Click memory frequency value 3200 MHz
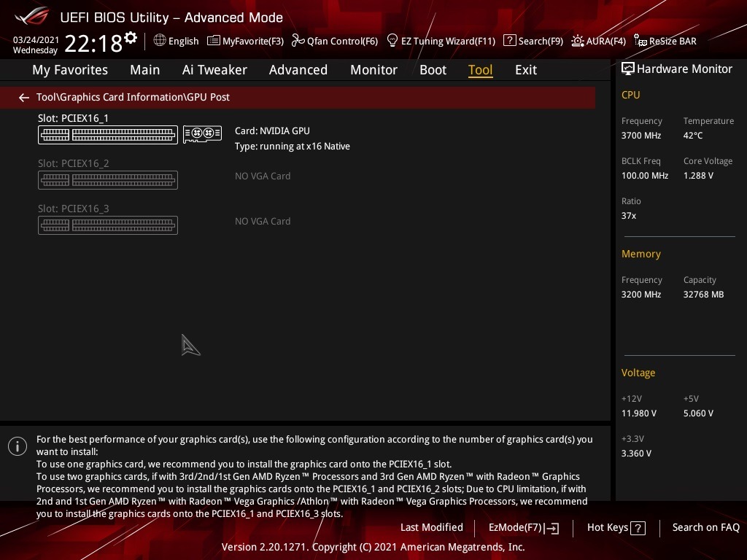747x560 pixels. (x=641, y=295)
